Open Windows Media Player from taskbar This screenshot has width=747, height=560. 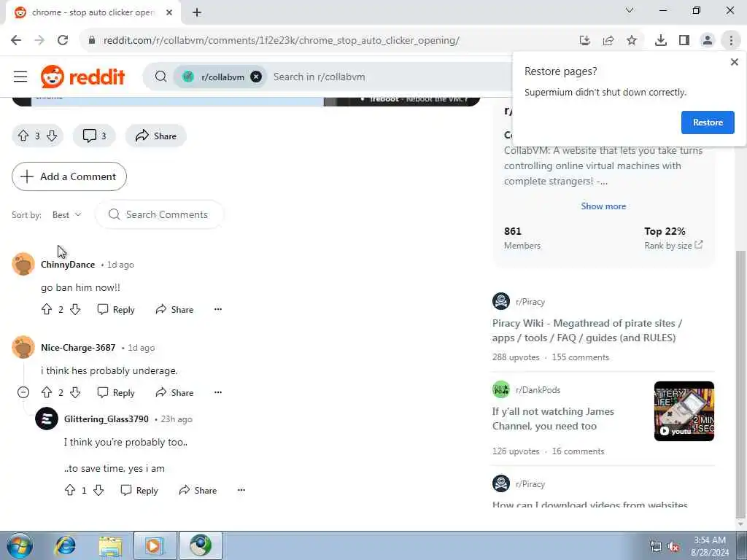[155, 545]
